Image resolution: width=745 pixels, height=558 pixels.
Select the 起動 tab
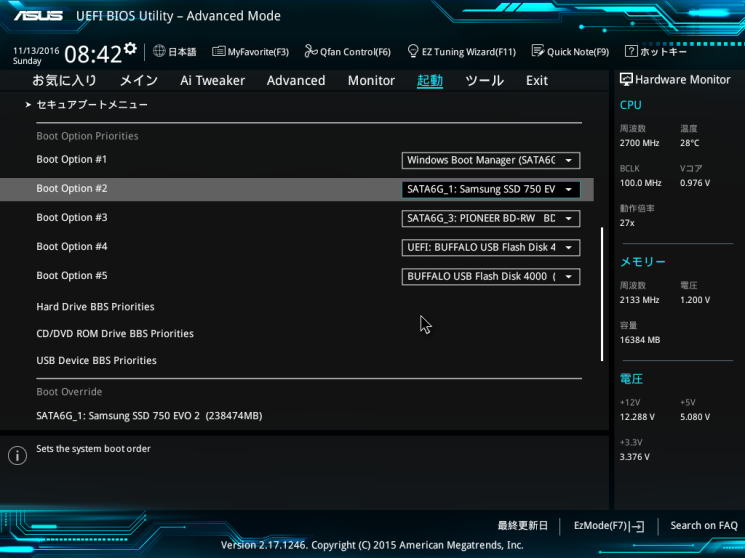coord(430,80)
